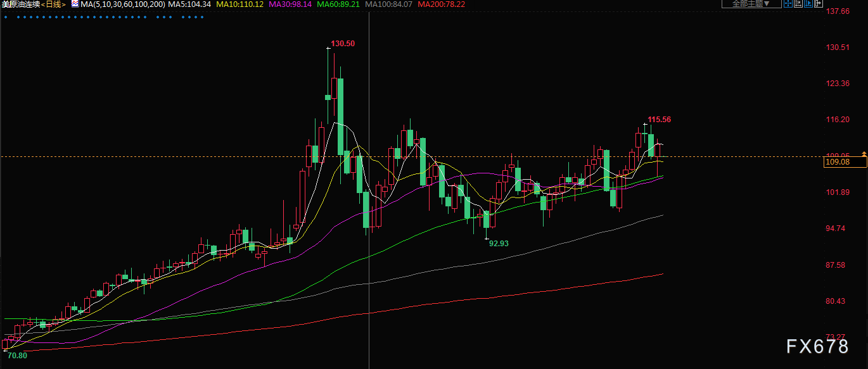This screenshot has width=868, height=369.
Task: Open MA(5,10,30,60,100,200) indicator settings
Action: (123, 4)
